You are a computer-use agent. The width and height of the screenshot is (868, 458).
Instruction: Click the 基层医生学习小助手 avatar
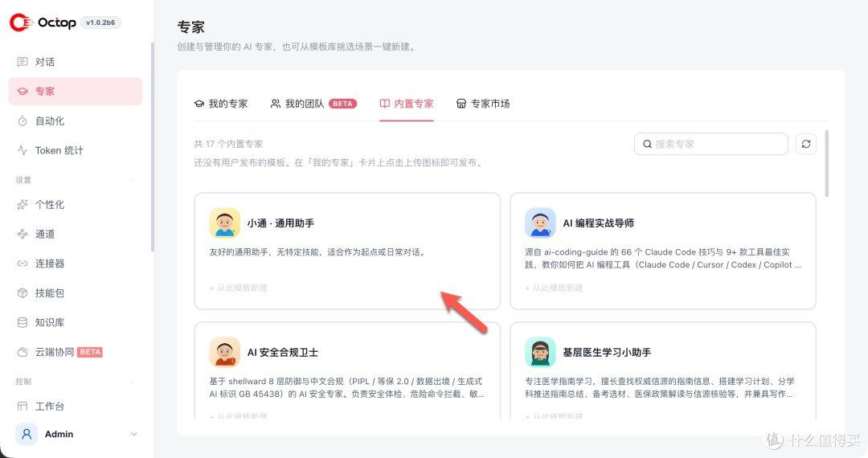540,353
